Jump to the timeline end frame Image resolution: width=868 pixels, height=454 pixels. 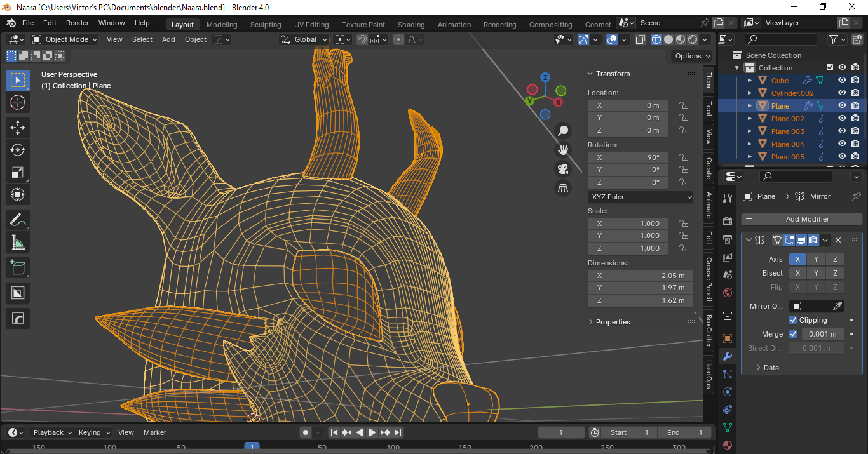pyautogui.click(x=398, y=432)
